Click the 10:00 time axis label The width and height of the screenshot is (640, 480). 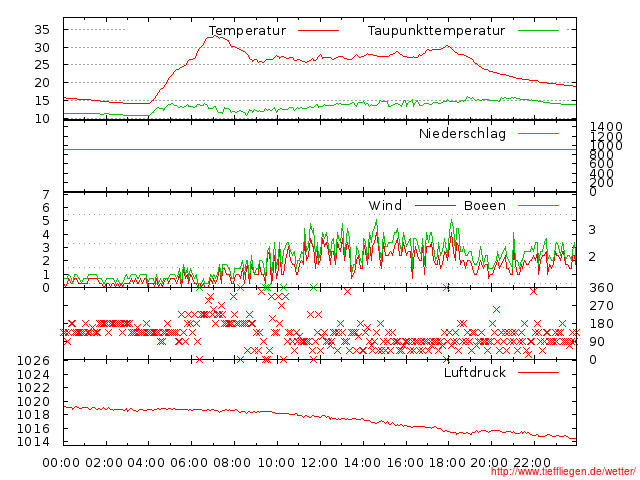click(x=276, y=463)
